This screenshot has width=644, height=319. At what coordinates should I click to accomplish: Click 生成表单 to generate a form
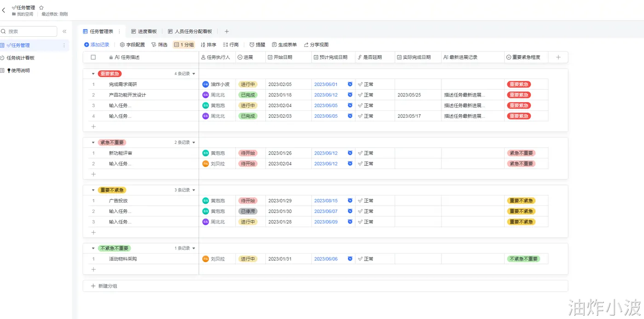pyautogui.click(x=284, y=45)
